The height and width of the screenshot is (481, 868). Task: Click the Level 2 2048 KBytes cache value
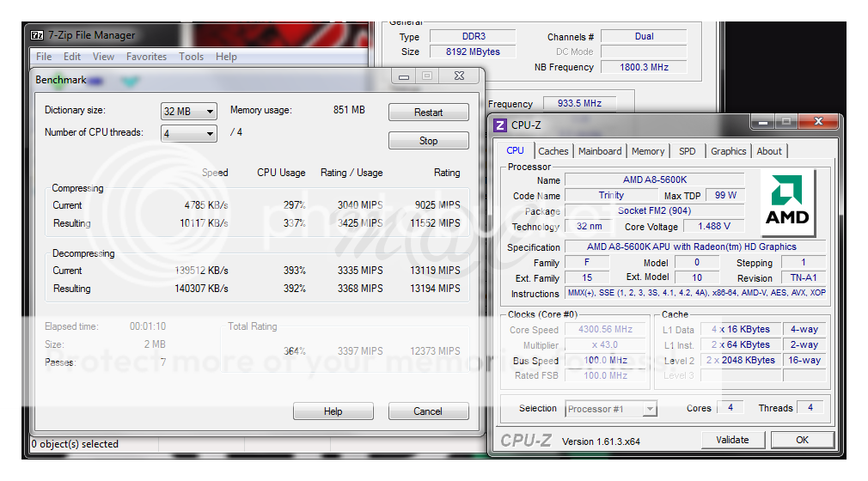pyautogui.click(x=740, y=361)
